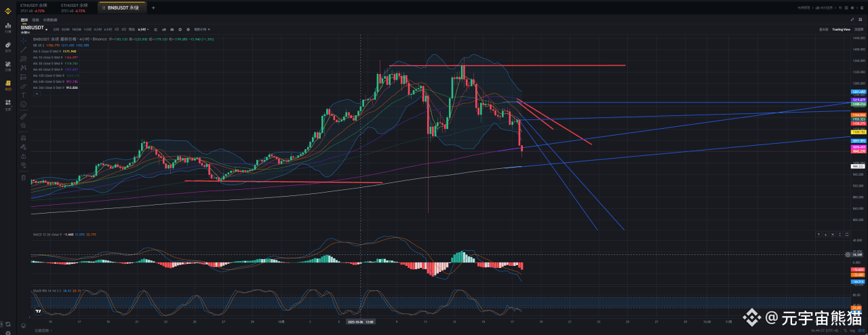This screenshot has height=335, width=868.
Task: Click the 布局管理 layout management link
Action: [x=804, y=7]
